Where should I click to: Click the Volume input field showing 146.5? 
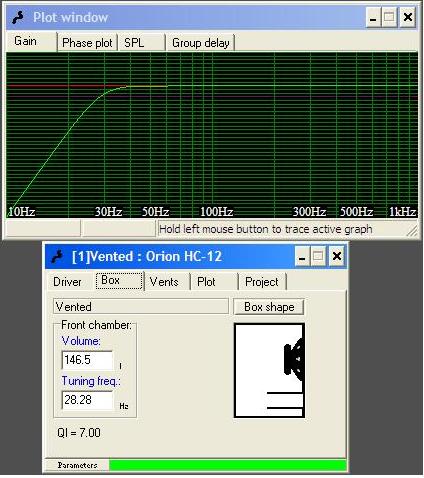coord(87,360)
